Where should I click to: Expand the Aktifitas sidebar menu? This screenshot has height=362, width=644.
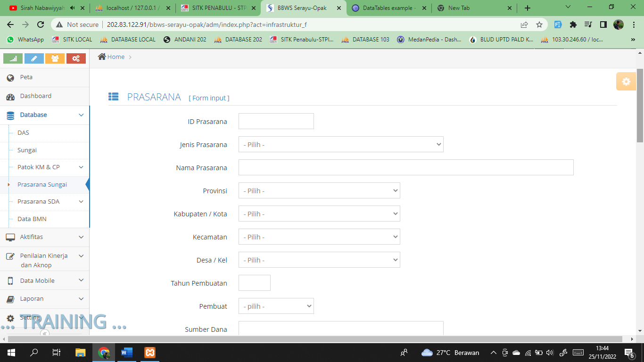81,237
